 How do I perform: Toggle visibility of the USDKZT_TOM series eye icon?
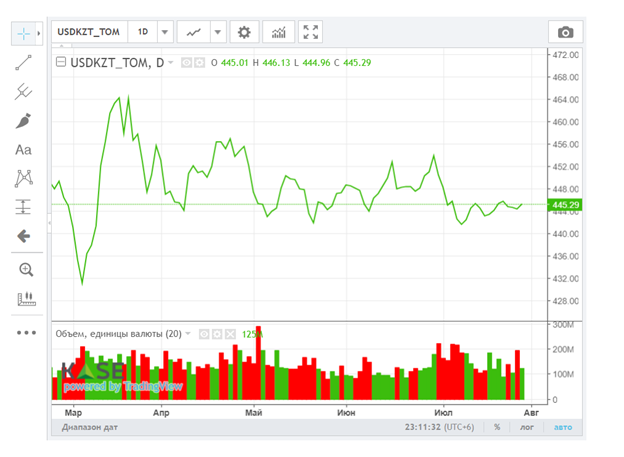186,62
